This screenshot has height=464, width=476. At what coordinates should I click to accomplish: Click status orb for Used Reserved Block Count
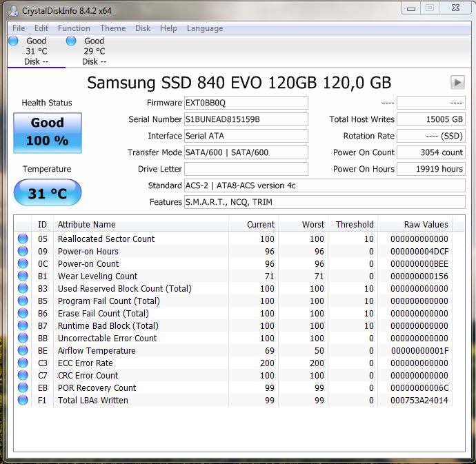[23, 289]
